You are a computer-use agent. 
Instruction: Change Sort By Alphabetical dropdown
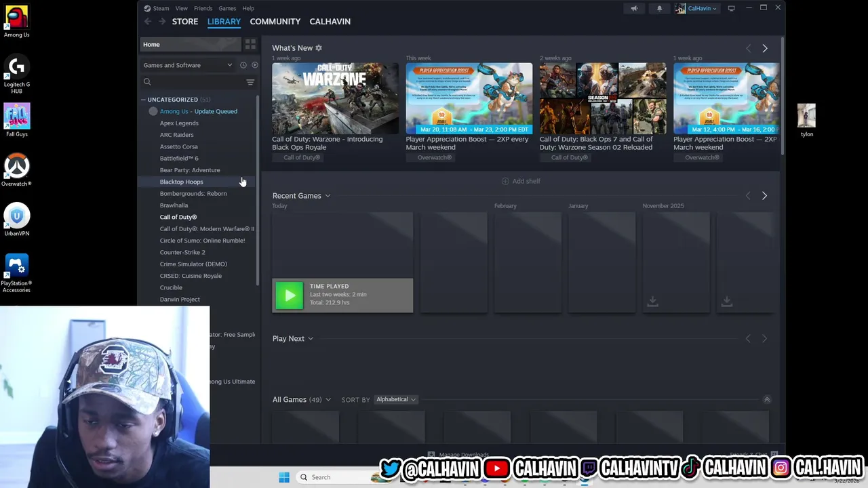click(396, 400)
